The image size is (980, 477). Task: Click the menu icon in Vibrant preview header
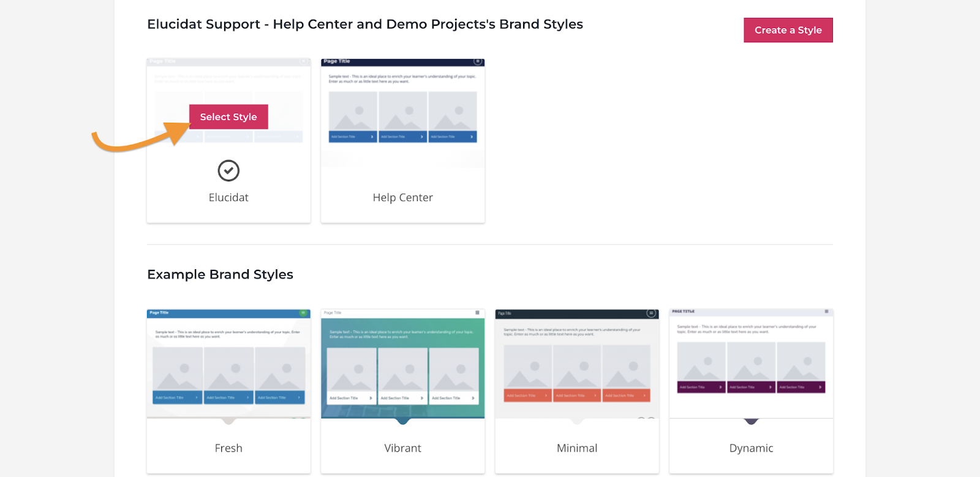[478, 313]
